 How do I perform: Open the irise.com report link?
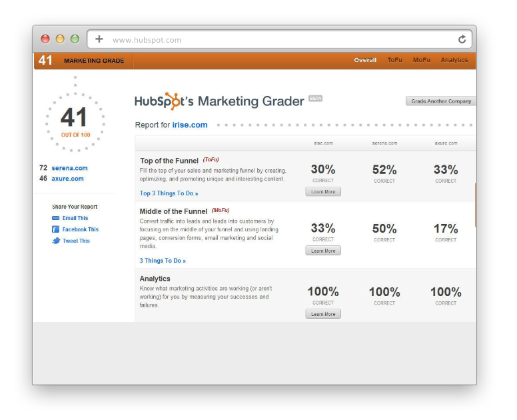click(190, 125)
